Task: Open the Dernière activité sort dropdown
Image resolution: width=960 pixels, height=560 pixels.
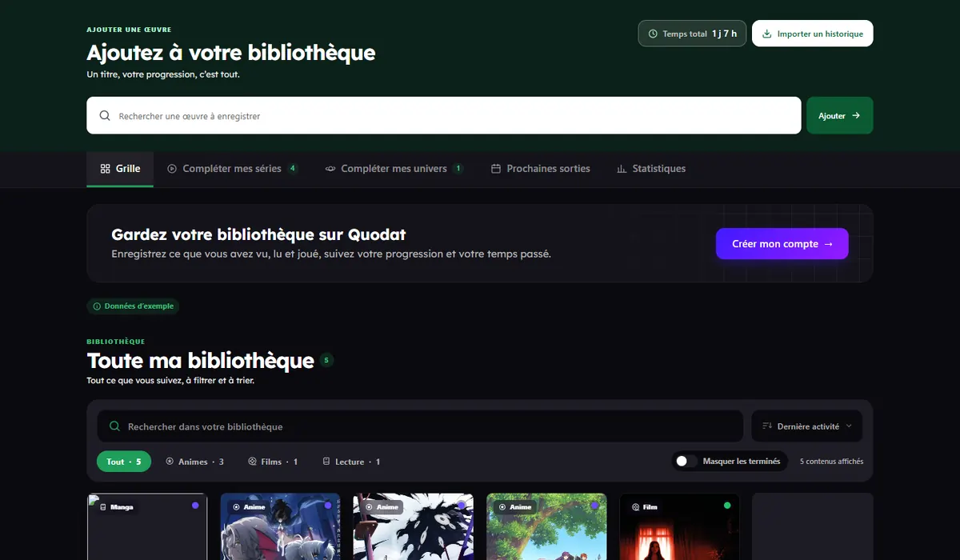Action: coord(806,426)
